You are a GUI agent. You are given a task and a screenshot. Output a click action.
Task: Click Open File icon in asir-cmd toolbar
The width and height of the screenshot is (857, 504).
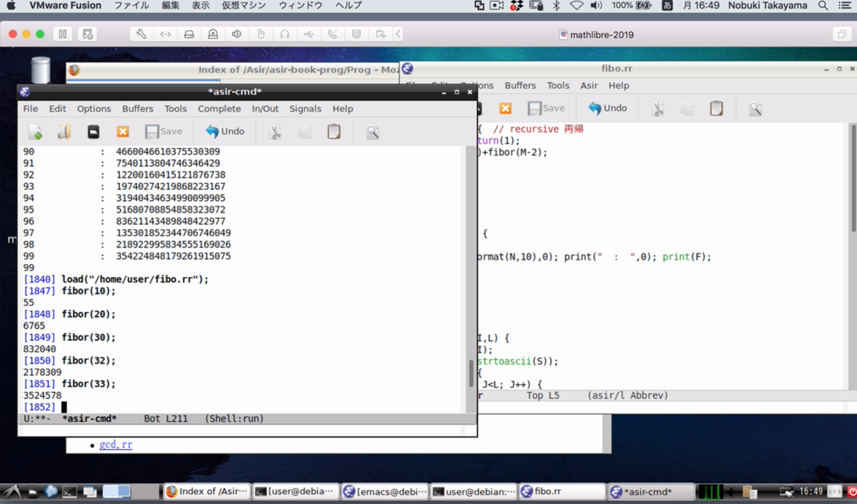point(64,132)
